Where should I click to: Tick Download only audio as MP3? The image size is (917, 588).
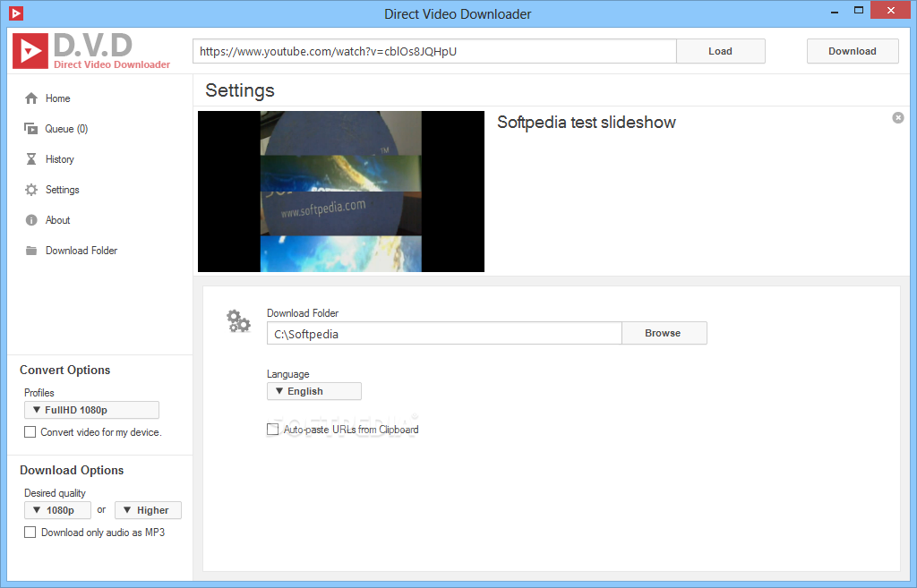point(30,532)
